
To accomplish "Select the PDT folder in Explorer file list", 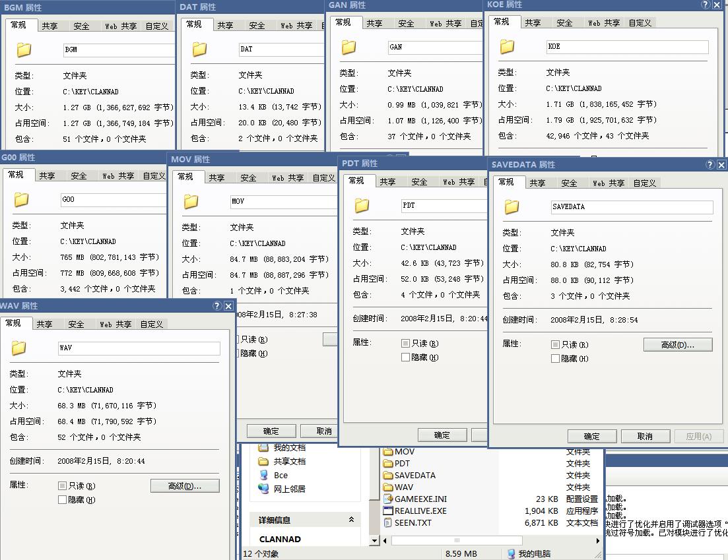I will 397,464.
